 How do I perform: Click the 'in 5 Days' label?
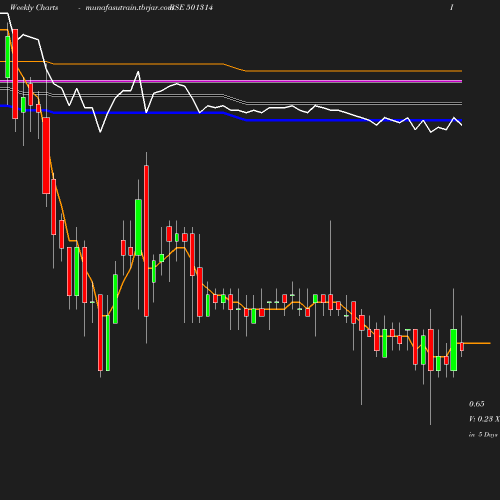point(483,435)
